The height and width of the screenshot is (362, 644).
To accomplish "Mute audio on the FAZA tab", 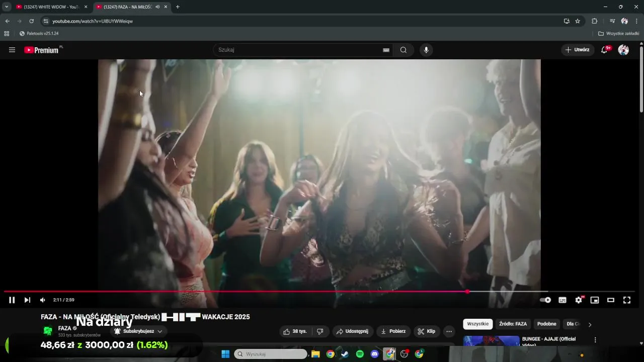I will 158,7.
